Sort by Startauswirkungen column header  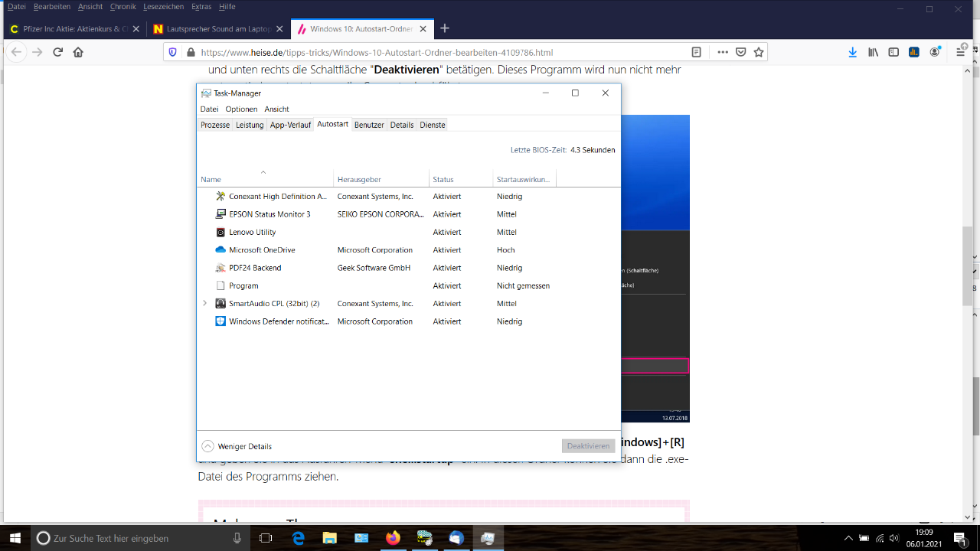(524, 179)
